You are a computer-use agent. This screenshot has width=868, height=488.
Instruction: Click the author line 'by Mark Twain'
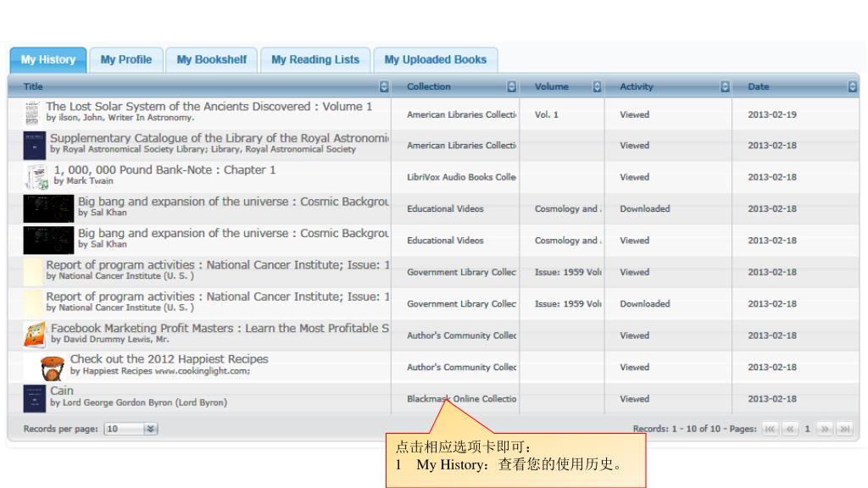[x=84, y=181]
